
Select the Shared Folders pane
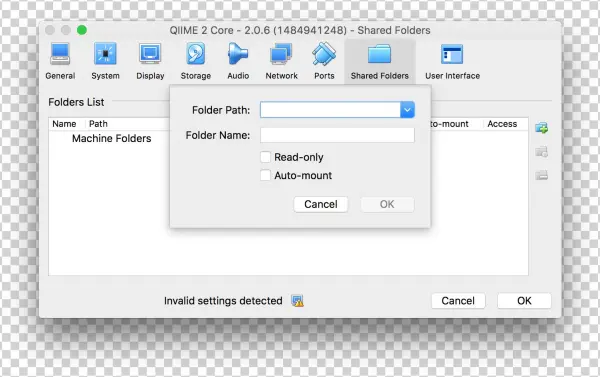(380, 61)
